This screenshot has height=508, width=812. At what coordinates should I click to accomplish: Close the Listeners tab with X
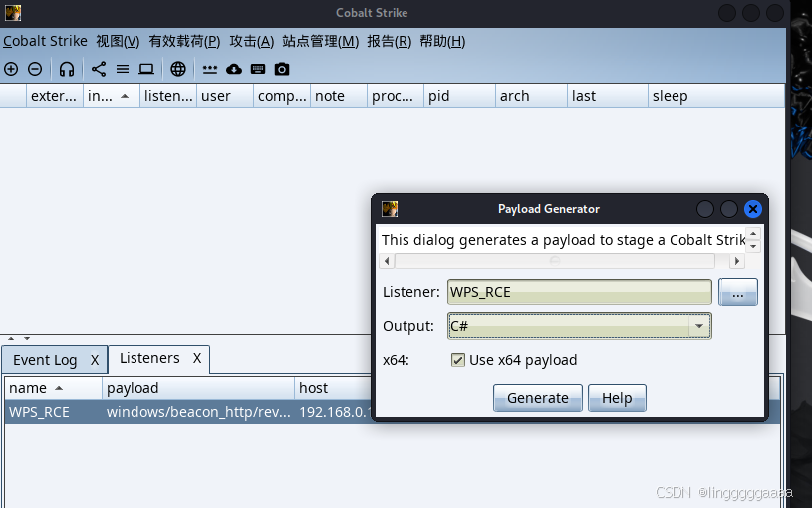[x=197, y=358]
